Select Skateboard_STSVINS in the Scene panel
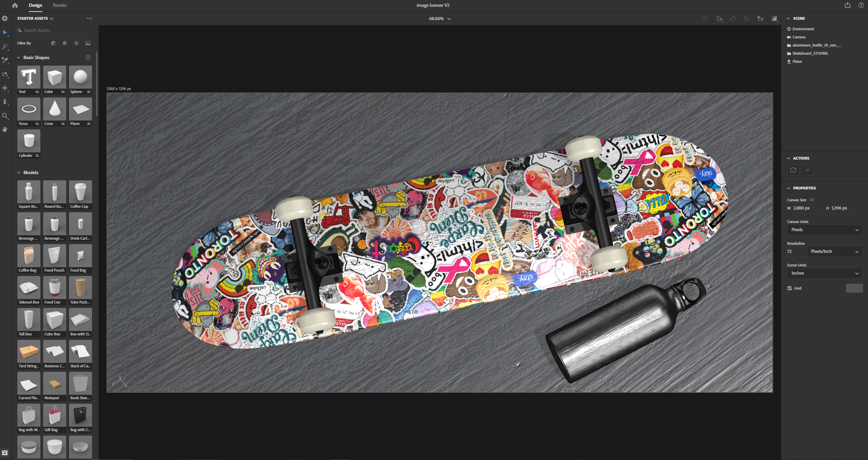 [x=810, y=53]
